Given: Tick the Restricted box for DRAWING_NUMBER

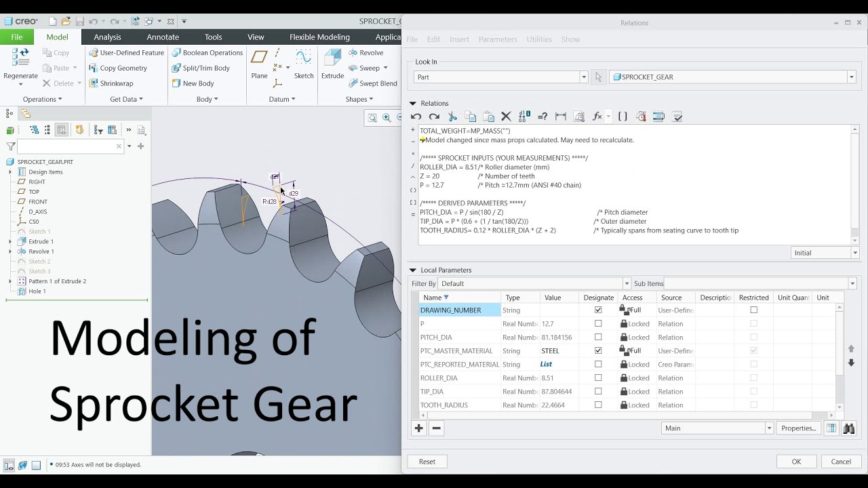Looking at the screenshot, I should pyautogui.click(x=753, y=310).
